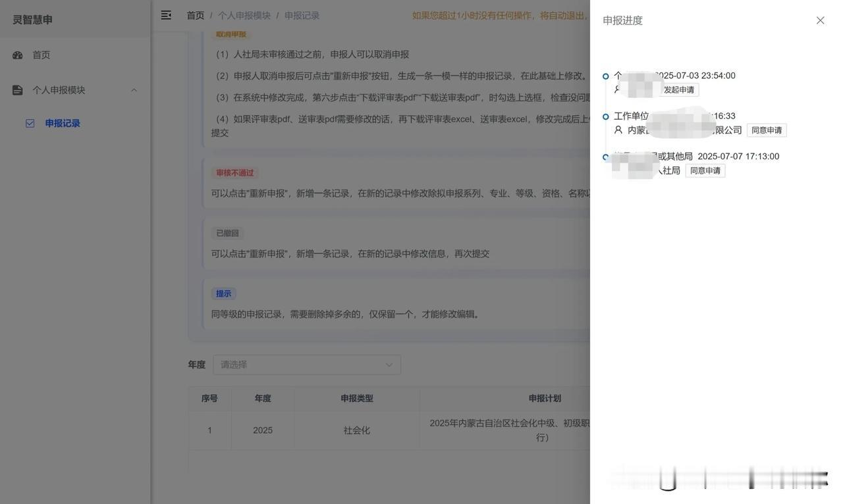The image size is (843, 504).
Task: Click the 审核不通过 tag
Action: [235, 173]
